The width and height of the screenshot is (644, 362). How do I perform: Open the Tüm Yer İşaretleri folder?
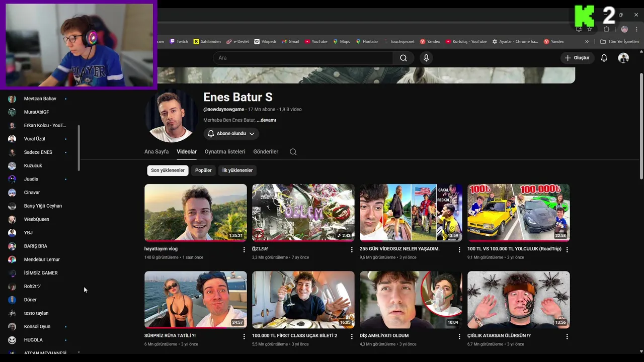(619, 42)
